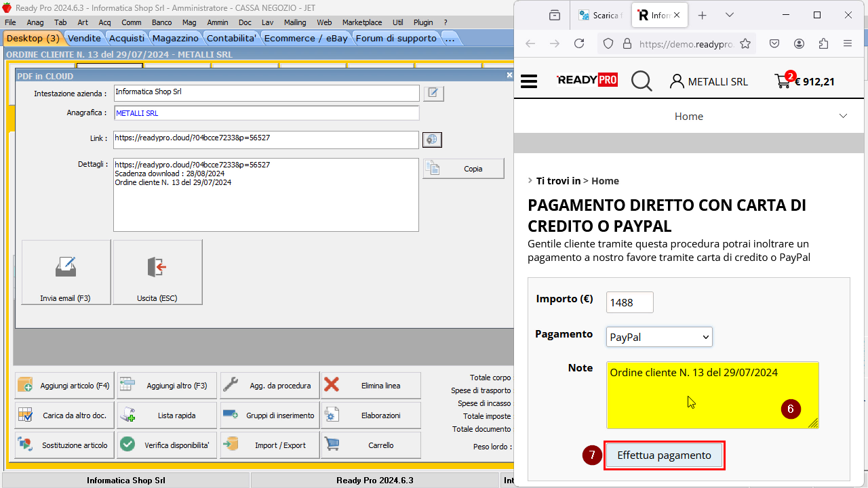868x488 pixels.
Task: Open the Plugin menu
Action: pyautogui.click(x=423, y=22)
